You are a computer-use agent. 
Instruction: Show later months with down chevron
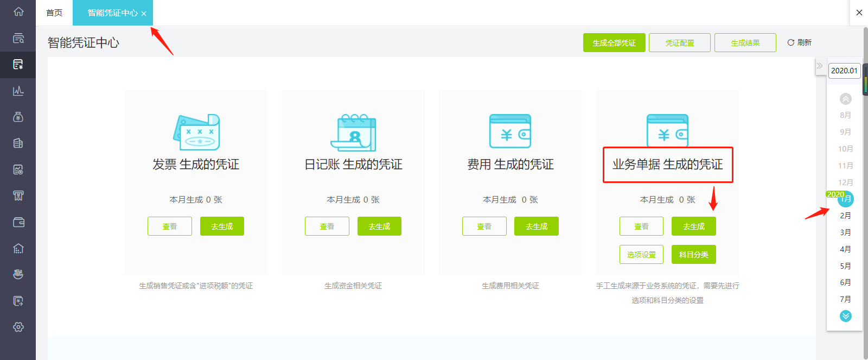845,316
